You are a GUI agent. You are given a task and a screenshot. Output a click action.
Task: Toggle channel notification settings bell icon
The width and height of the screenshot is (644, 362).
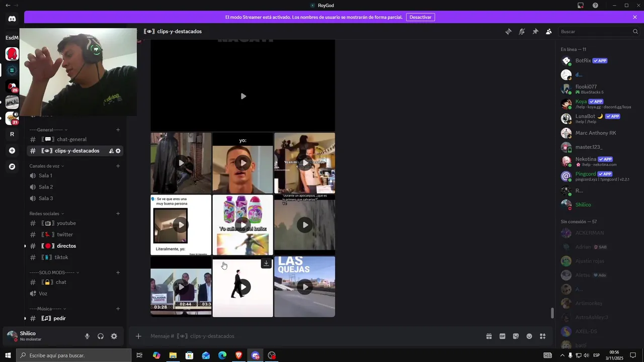tap(522, 31)
